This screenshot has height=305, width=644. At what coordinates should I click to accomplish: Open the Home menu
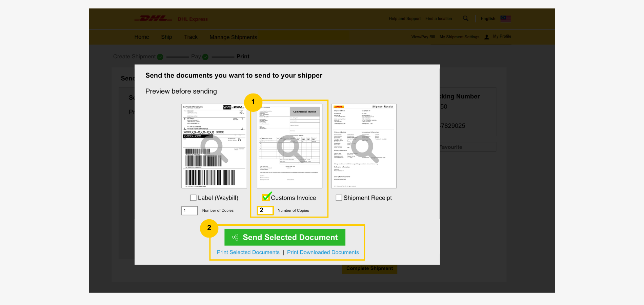[x=142, y=37]
